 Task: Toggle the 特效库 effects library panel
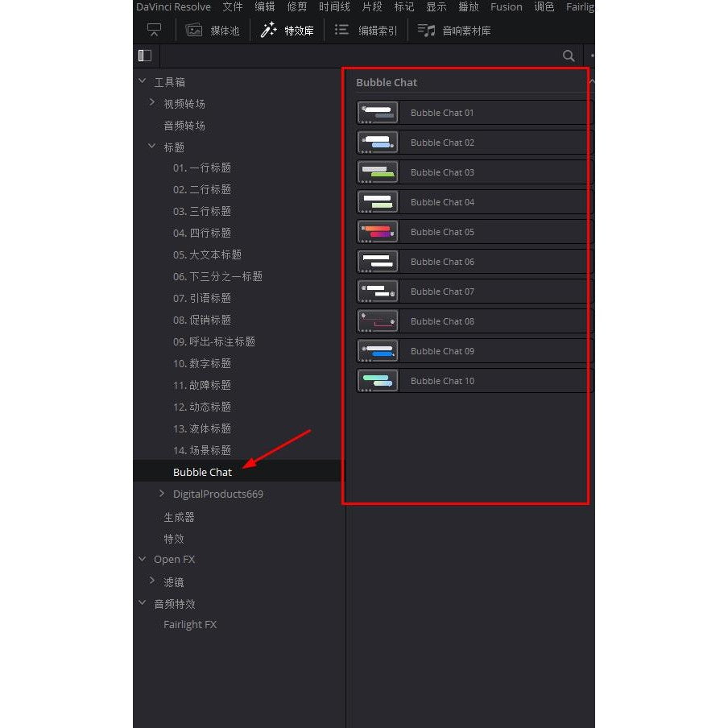tap(287, 31)
